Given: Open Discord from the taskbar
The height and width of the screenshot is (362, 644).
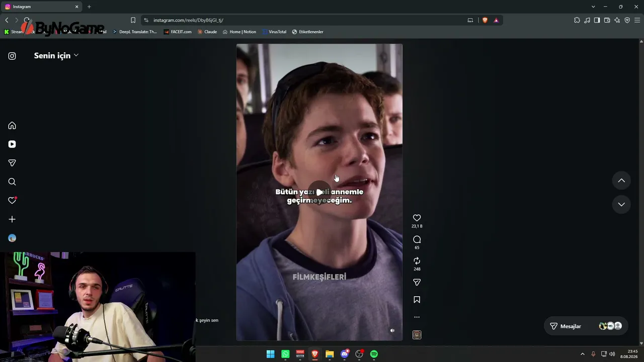Looking at the screenshot, I should point(345,354).
